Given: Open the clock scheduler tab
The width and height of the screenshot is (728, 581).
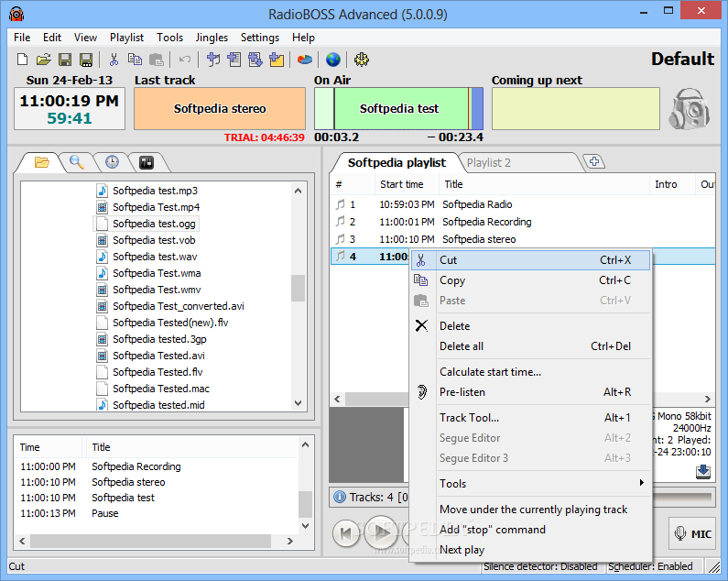Looking at the screenshot, I should [112, 162].
